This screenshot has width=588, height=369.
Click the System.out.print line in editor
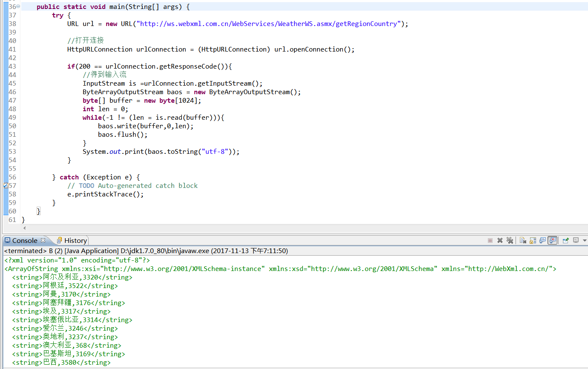(161, 152)
